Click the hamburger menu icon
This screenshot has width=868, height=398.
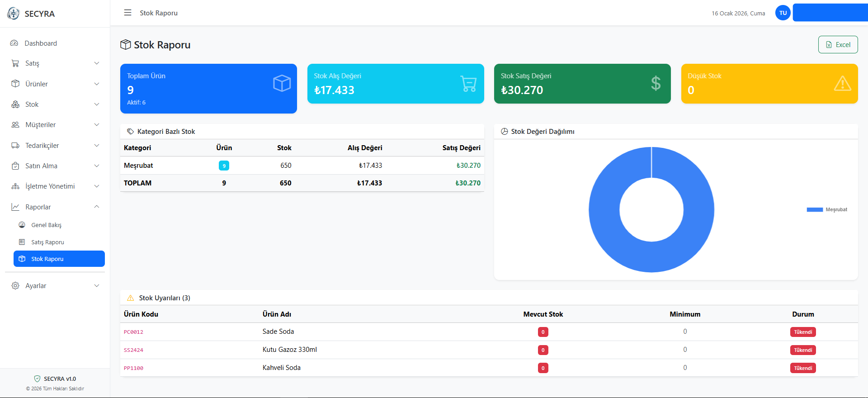[127, 13]
